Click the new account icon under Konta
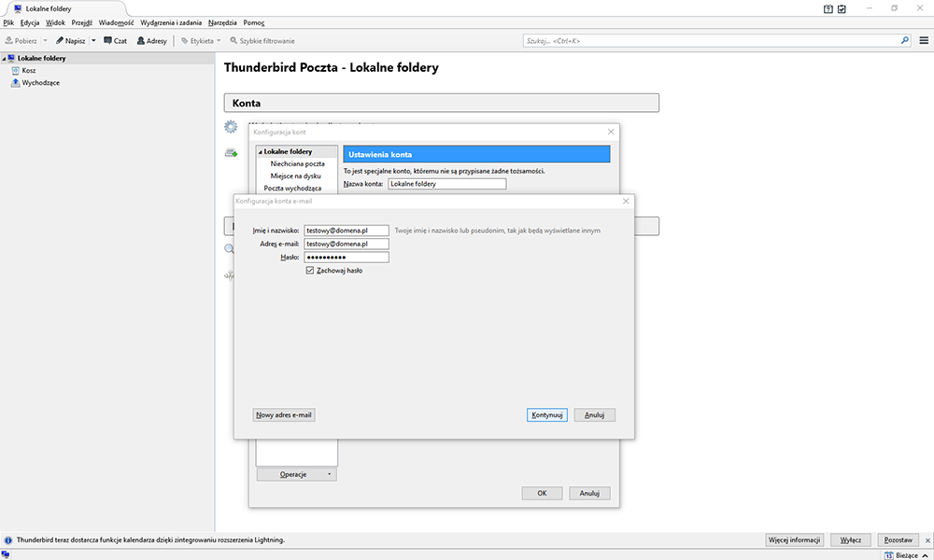Screen dimensions: 934x560 [231, 153]
